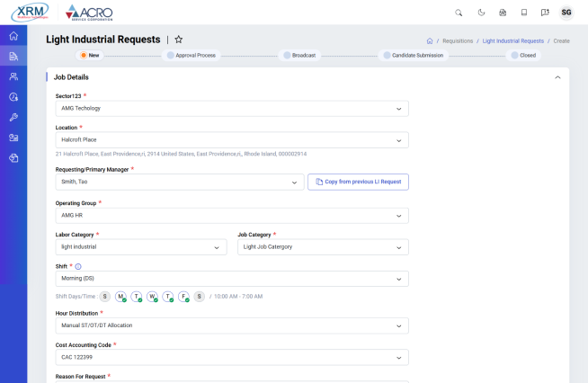The height and width of the screenshot is (383, 588).
Task: Click the wrench tools icon in sidebar
Action: coord(13,117)
